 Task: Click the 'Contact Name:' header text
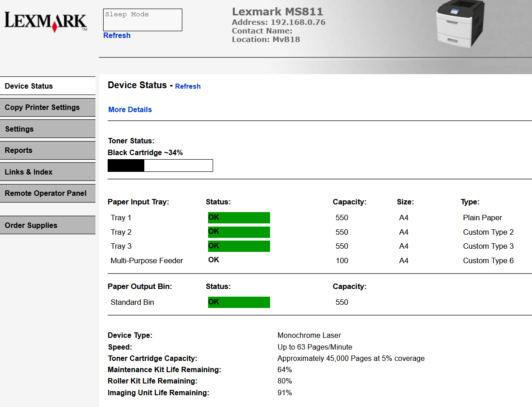tap(262, 31)
